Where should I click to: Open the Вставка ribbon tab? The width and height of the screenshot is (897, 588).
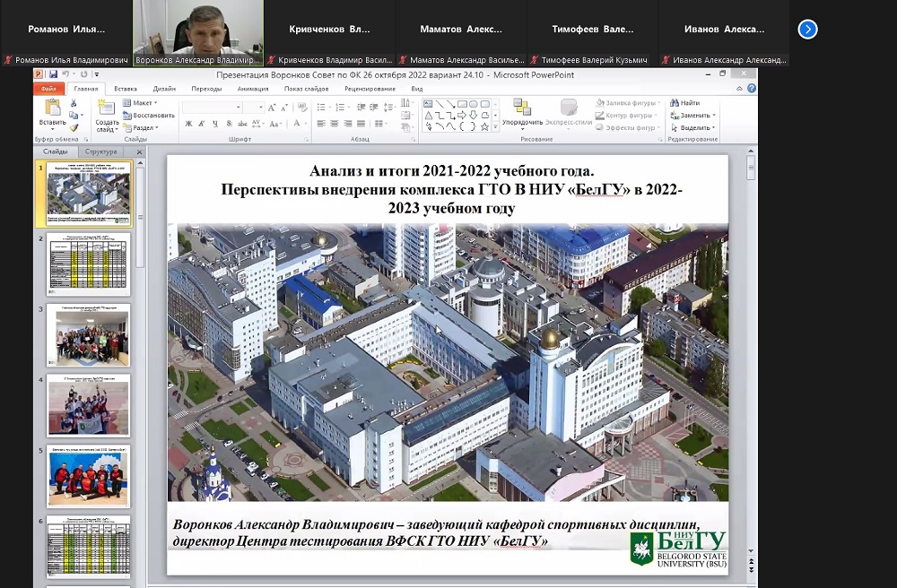tap(126, 89)
